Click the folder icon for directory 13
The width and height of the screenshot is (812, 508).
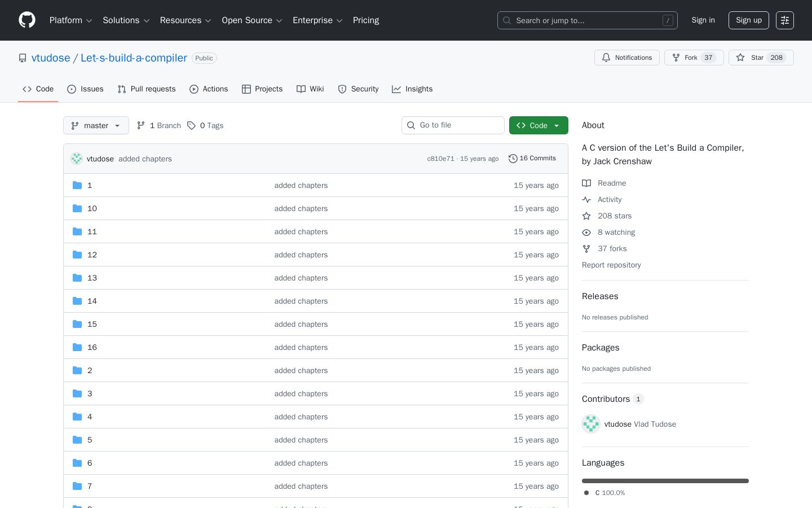coord(77,278)
